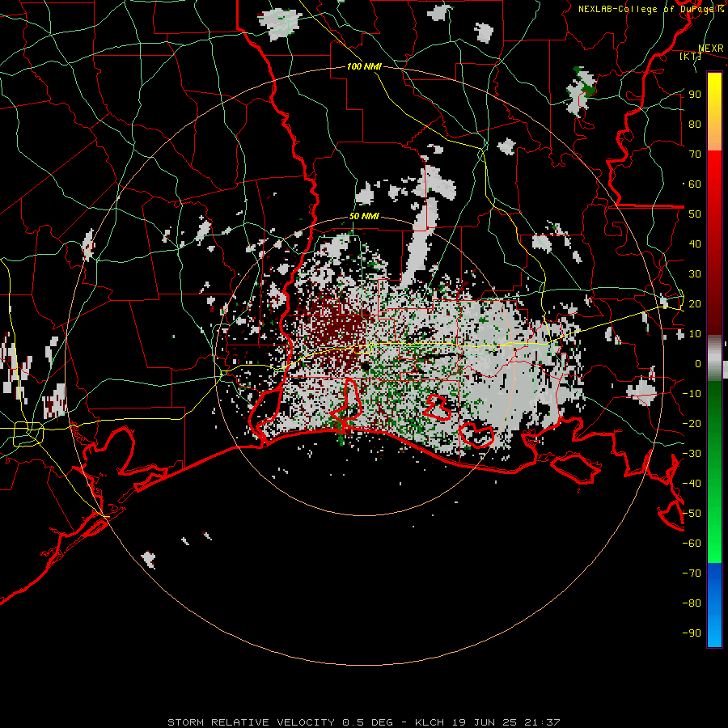Select the [KT] units label
The image size is (728, 728).
pyautogui.click(x=690, y=56)
